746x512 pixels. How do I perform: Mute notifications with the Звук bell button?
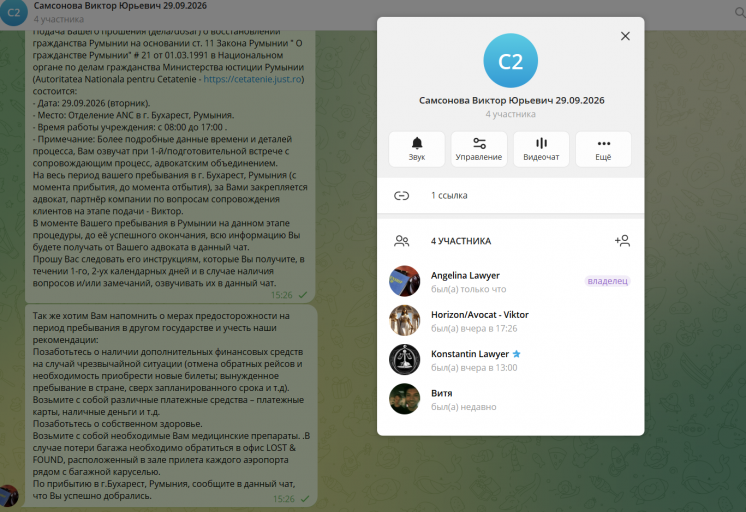click(x=417, y=149)
